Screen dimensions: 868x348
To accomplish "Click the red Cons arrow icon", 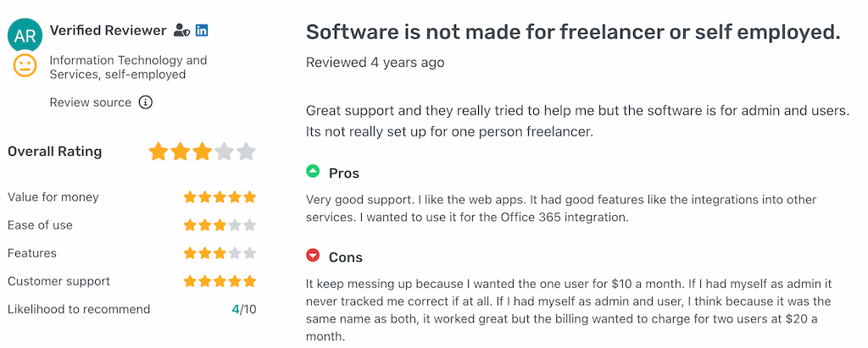I will tap(313, 256).
